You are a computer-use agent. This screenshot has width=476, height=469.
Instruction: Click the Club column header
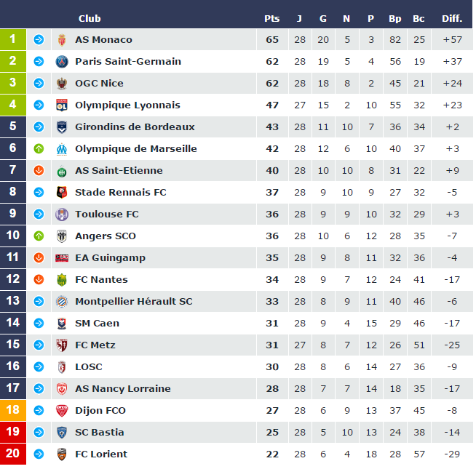point(90,18)
